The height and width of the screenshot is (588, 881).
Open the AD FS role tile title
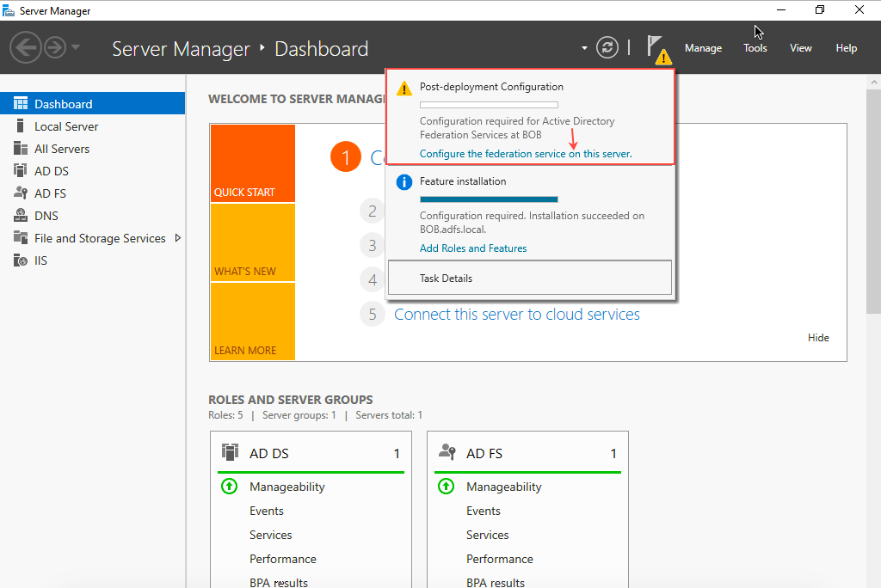(x=484, y=454)
